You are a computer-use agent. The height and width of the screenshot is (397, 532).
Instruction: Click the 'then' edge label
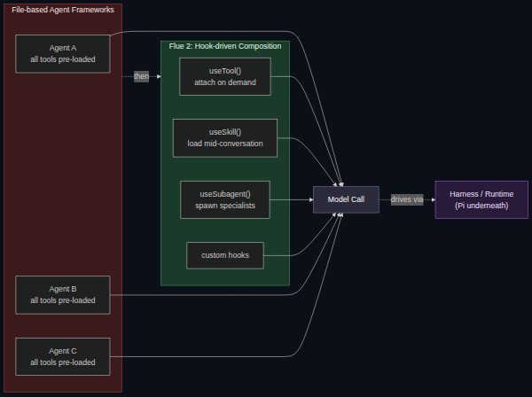(x=141, y=76)
